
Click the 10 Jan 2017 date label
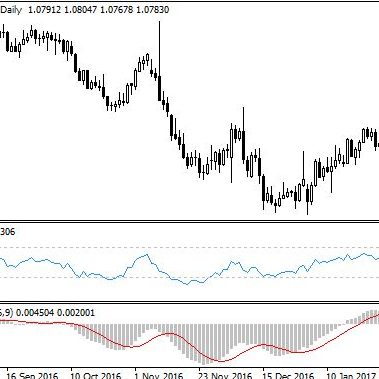click(x=351, y=376)
